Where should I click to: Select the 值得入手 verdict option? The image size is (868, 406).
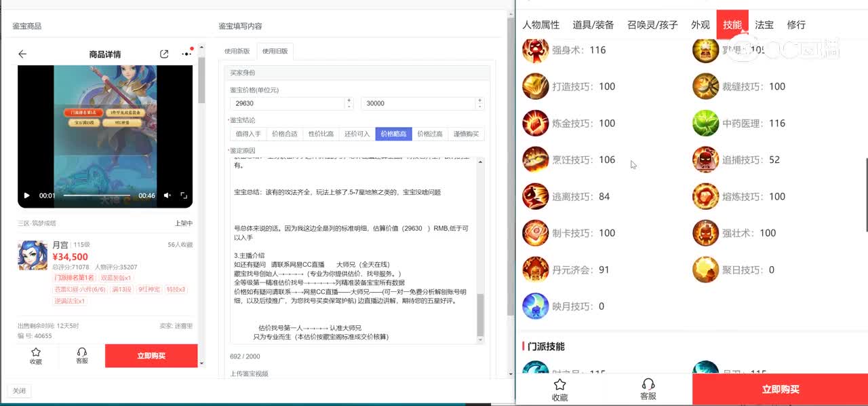click(248, 134)
